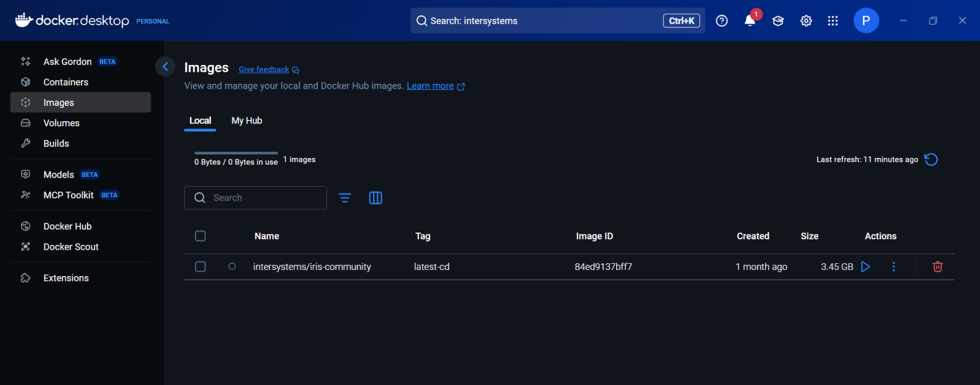Open Docker Desktop settings gear
Viewport: 980px width, 385px height.
coord(806,21)
